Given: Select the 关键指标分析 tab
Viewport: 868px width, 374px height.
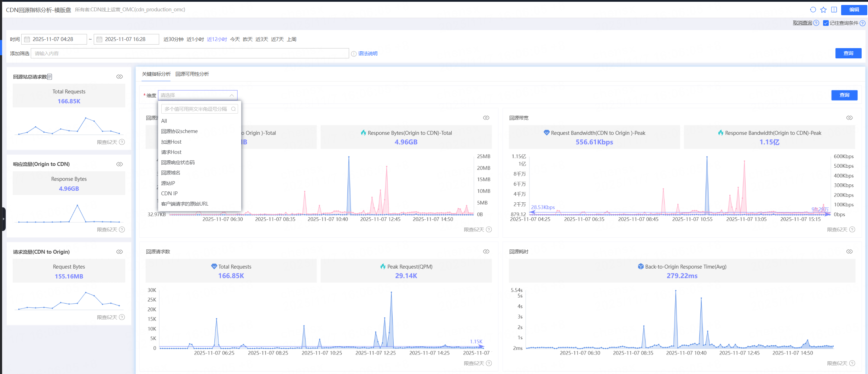Looking at the screenshot, I should (x=156, y=74).
